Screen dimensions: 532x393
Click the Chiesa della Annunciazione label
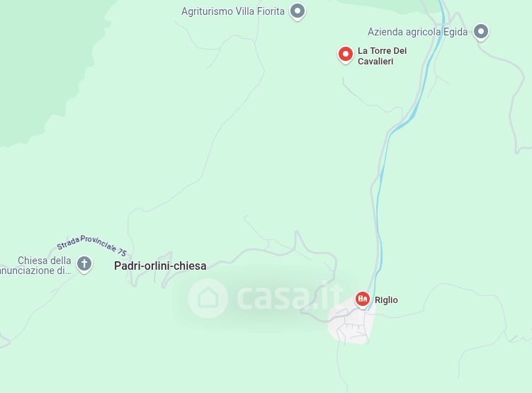click(35, 266)
